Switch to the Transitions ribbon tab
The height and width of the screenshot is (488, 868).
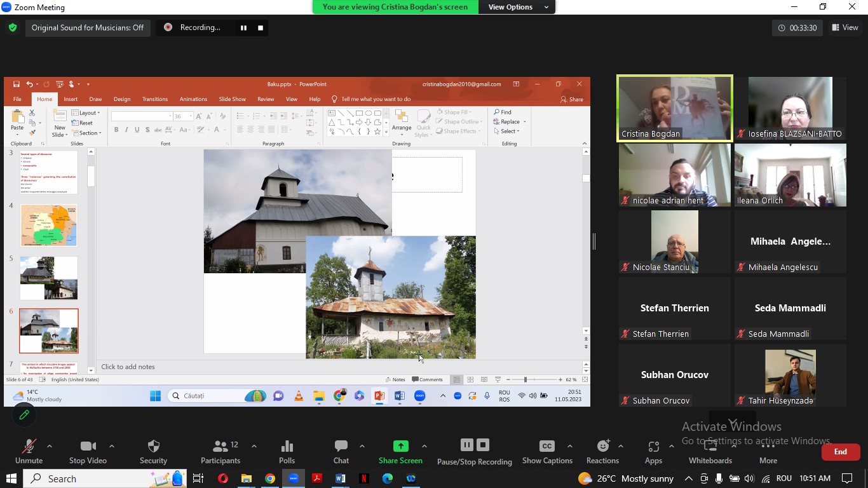[x=155, y=99]
